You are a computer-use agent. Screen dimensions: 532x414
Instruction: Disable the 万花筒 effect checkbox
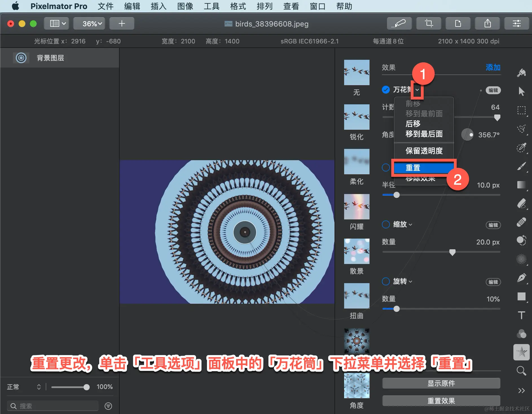386,90
